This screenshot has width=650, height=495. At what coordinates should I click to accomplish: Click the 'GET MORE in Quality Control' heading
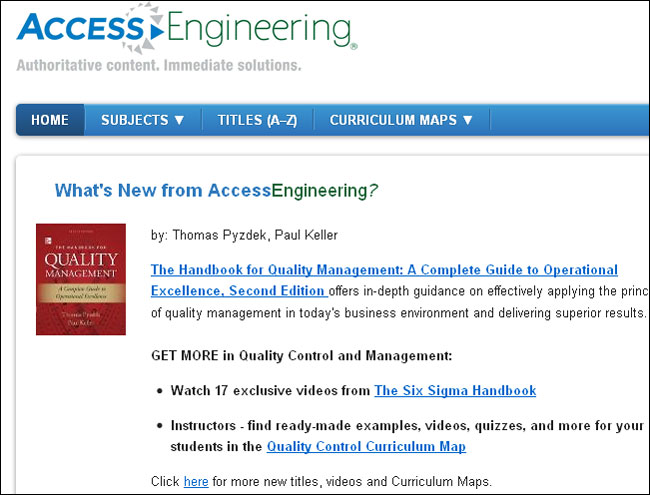301,356
